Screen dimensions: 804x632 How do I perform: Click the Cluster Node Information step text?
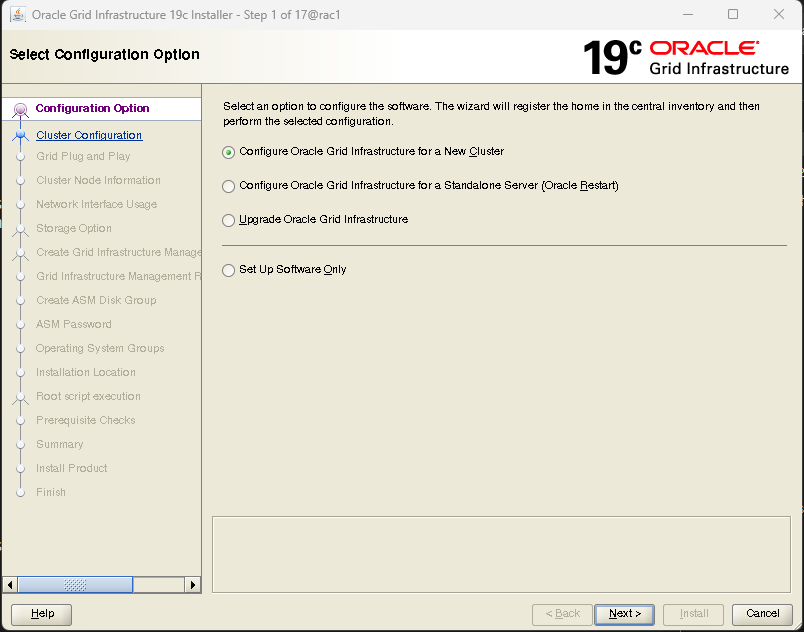(x=98, y=180)
